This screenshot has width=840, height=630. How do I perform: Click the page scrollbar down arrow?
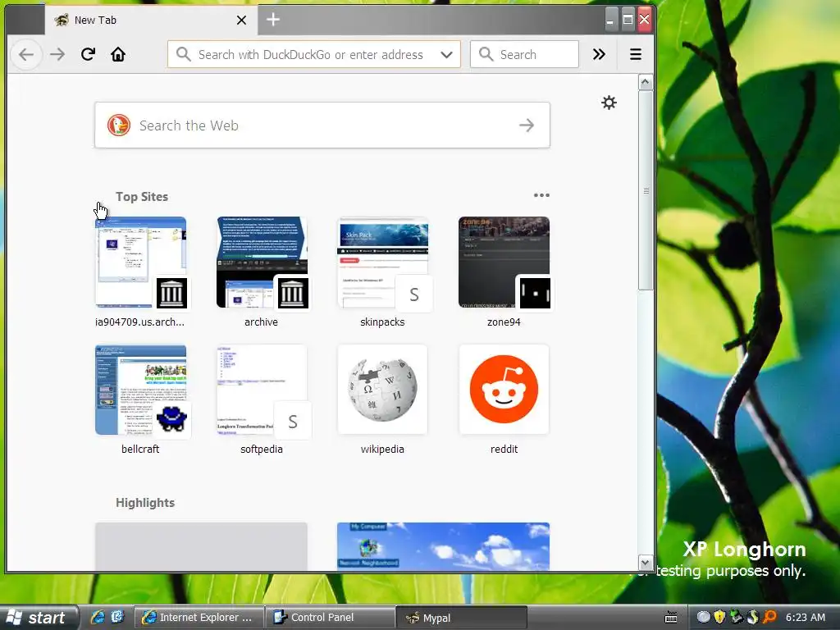[646, 563]
